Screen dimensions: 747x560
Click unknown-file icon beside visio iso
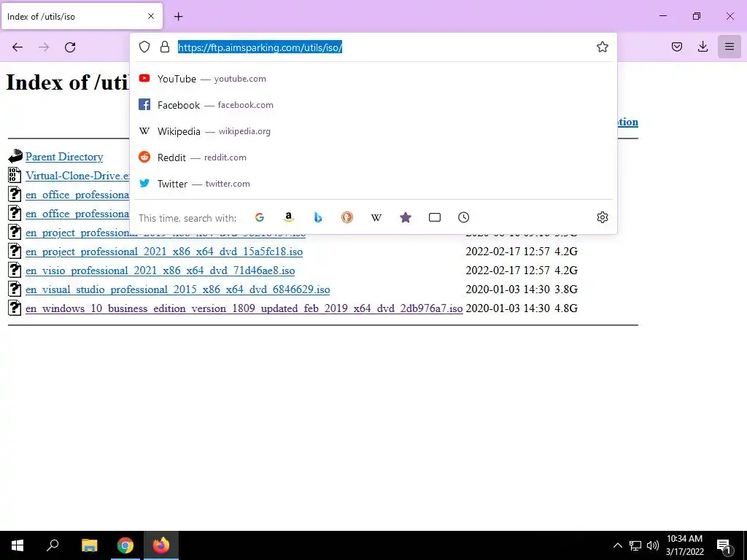15,270
